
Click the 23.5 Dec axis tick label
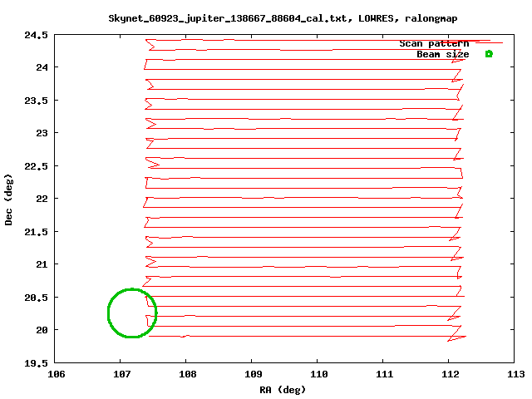(x=36, y=101)
